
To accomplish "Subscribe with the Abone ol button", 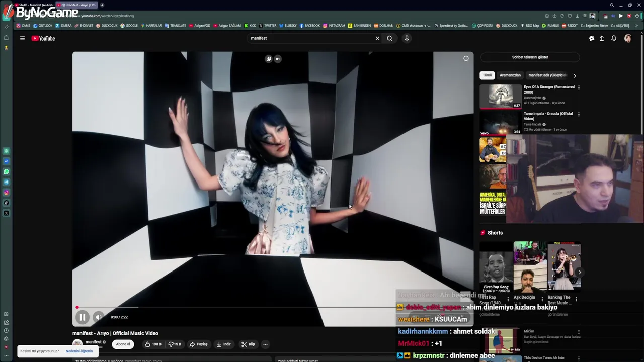I will pos(123,344).
